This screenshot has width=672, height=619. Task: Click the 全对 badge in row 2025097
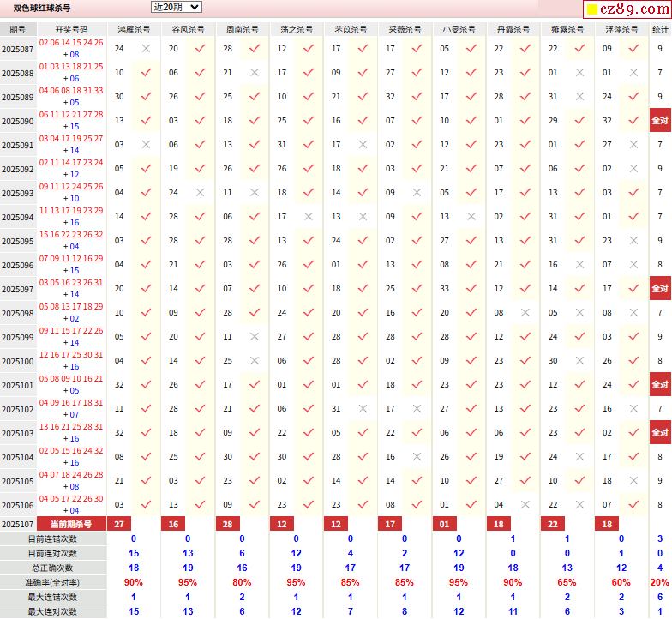660,289
